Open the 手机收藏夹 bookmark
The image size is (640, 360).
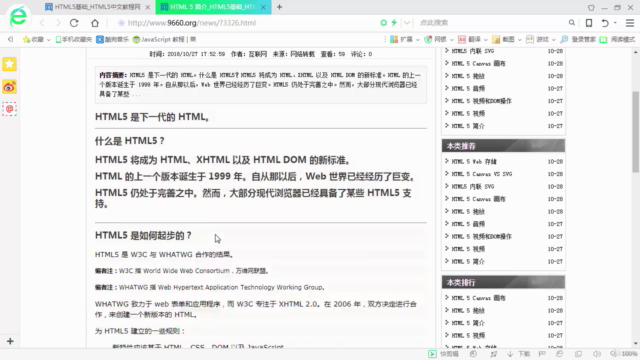point(74,39)
